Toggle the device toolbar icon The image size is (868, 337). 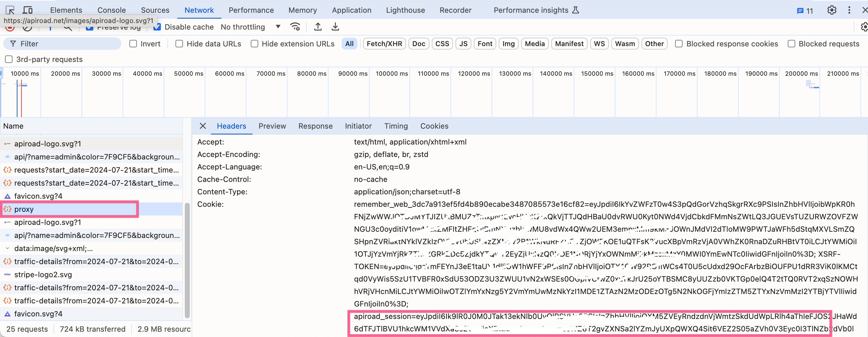pyautogui.click(x=28, y=10)
